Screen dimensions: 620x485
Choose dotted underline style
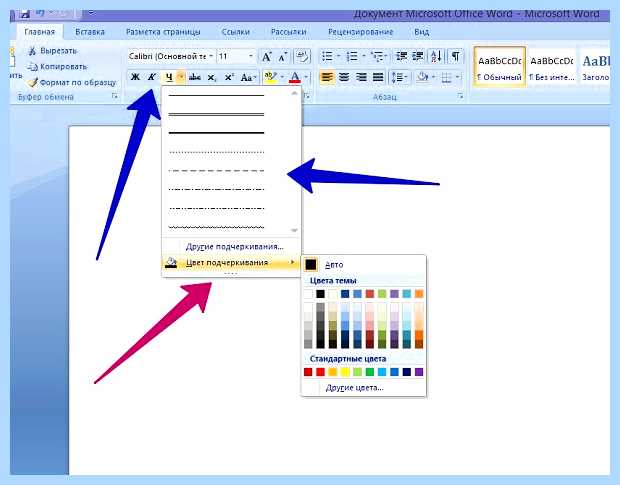(216, 152)
